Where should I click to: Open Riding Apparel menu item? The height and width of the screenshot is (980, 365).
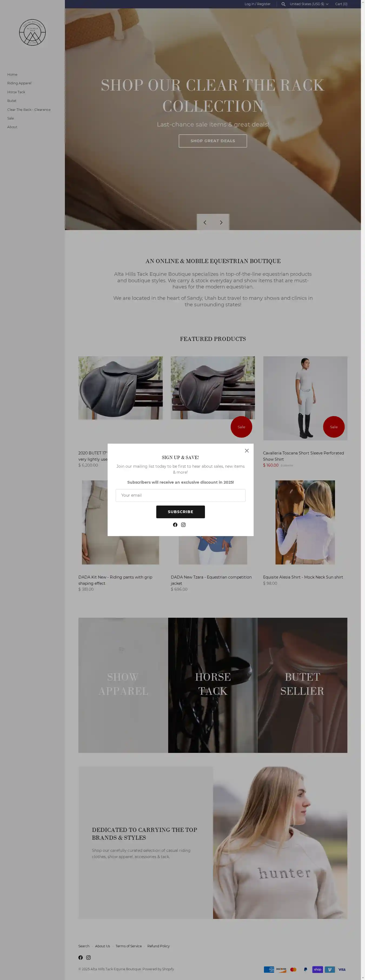point(19,83)
